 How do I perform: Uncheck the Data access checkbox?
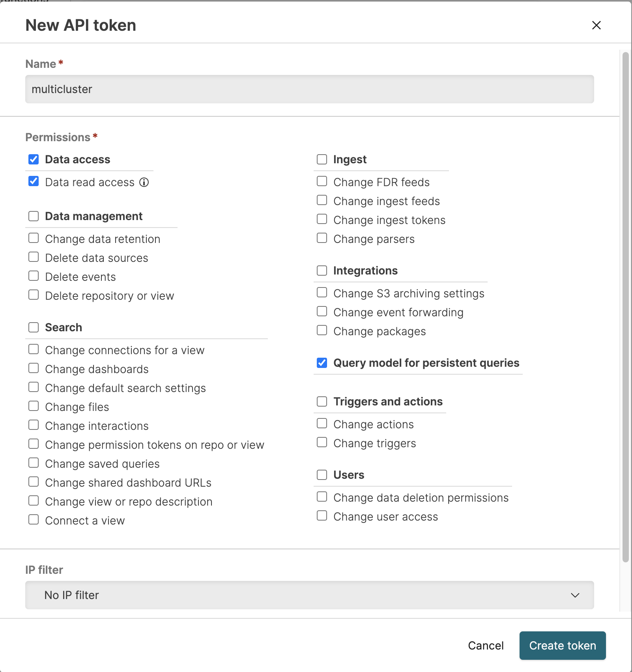click(x=34, y=159)
